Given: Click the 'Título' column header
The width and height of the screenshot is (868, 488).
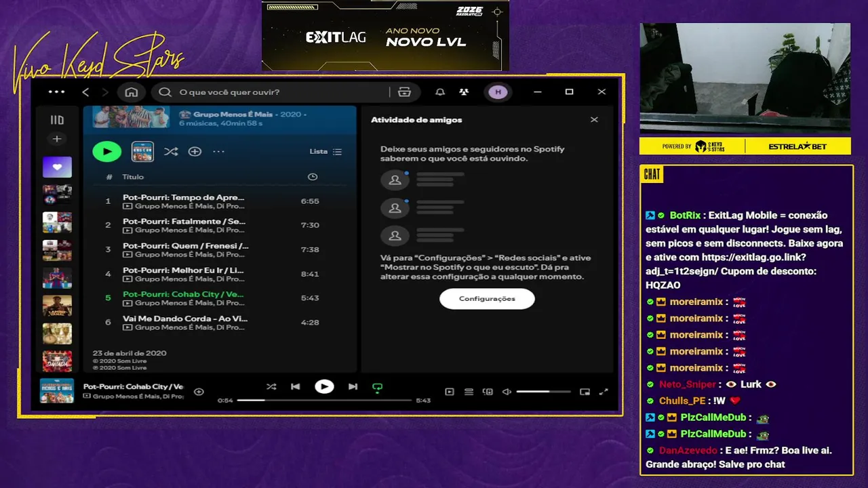Looking at the screenshot, I should click(x=133, y=177).
